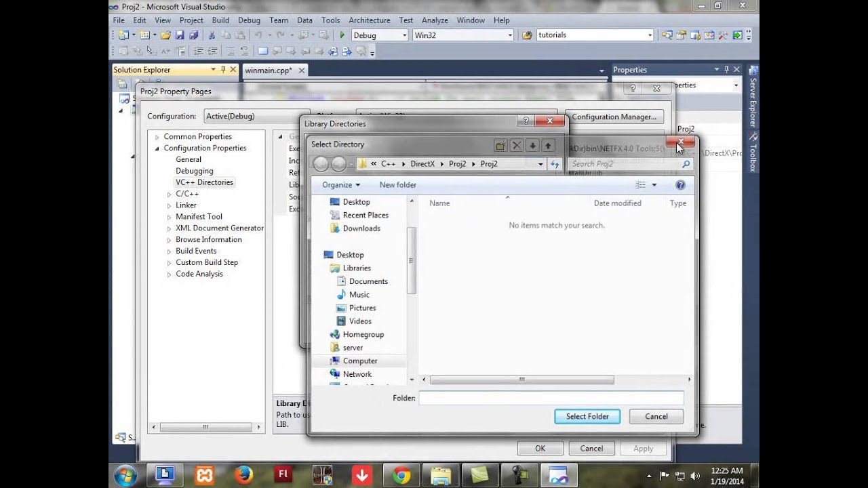Open the Analyze menu
The width and height of the screenshot is (868, 488).
coord(435,20)
